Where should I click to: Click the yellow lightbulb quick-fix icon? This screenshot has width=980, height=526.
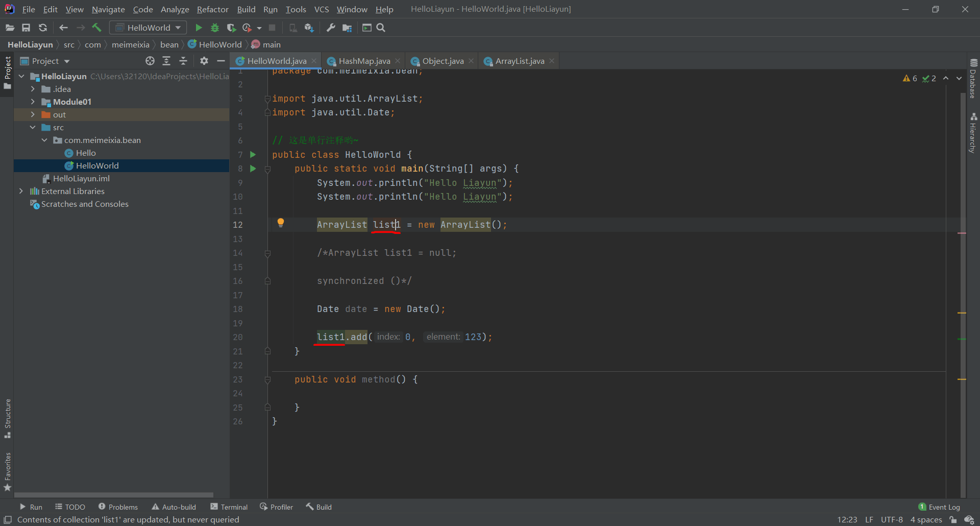click(280, 223)
